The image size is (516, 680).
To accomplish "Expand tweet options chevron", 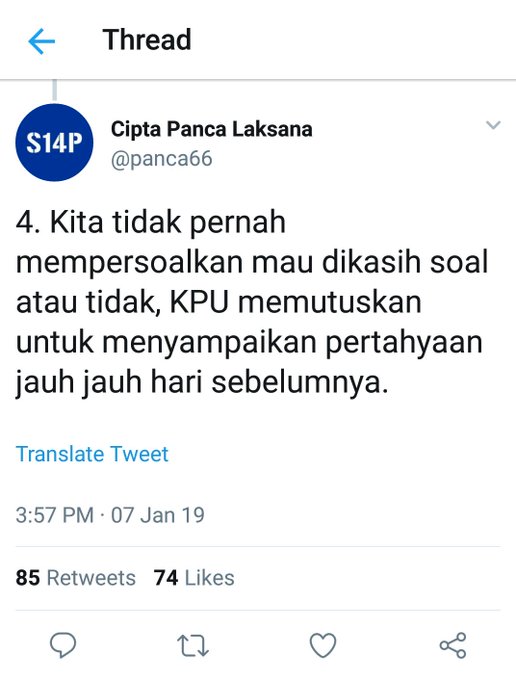I will (493, 125).
